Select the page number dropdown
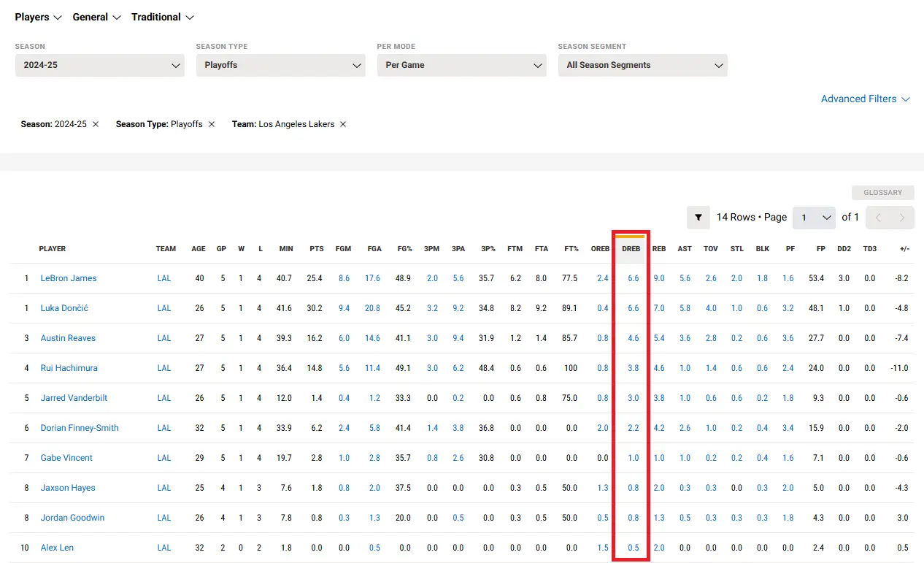Screen dimensions: 924x563 (x=814, y=218)
